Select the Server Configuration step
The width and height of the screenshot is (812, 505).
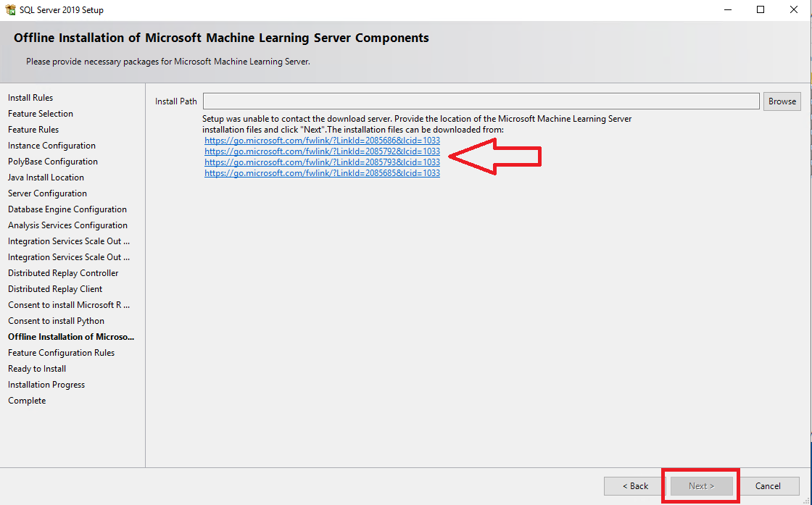[x=47, y=193]
